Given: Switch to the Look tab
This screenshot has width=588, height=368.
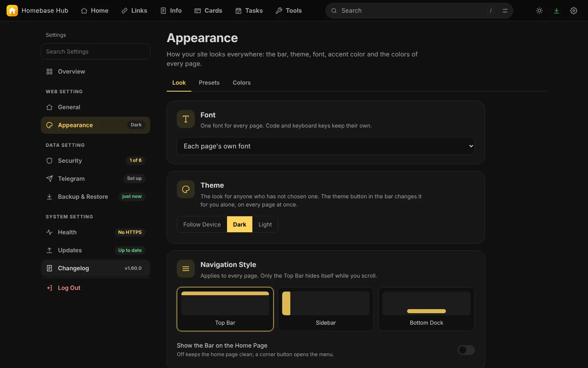Looking at the screenshot, I should click(x=179, y=83).
